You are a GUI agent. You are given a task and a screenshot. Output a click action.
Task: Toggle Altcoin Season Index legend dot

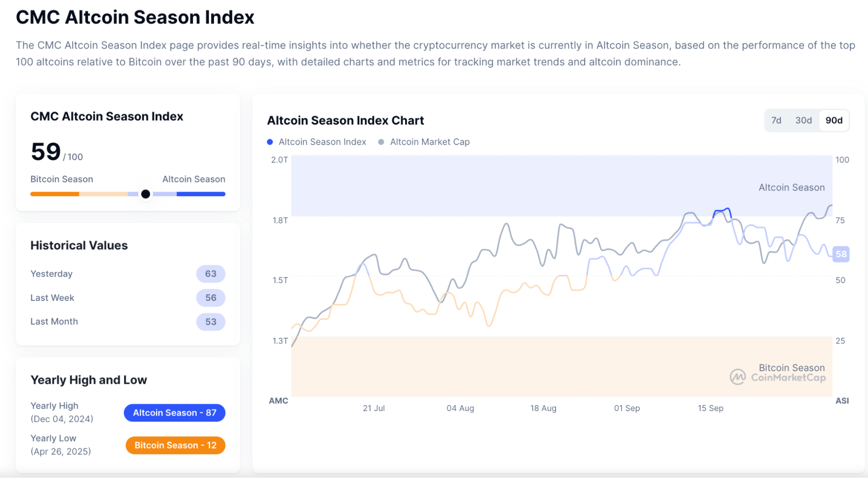point(270,142)
